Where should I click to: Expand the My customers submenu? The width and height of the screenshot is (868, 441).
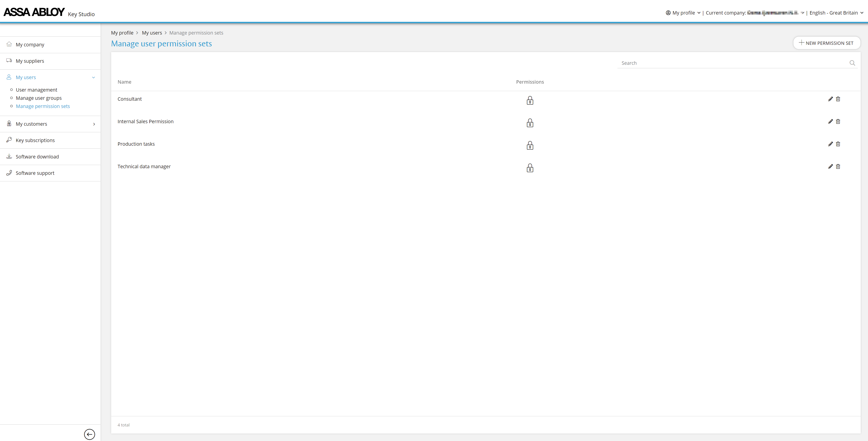click(x=94, y=124)
